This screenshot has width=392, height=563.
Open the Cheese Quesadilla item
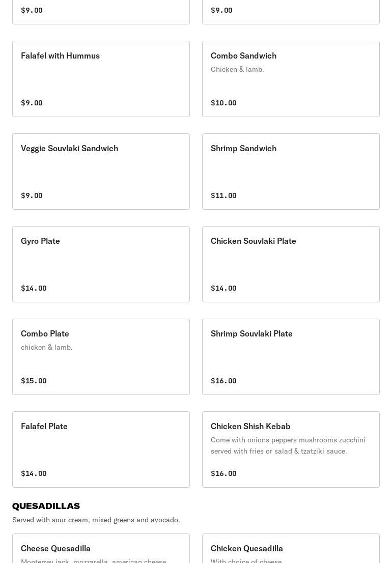point(101,549)
